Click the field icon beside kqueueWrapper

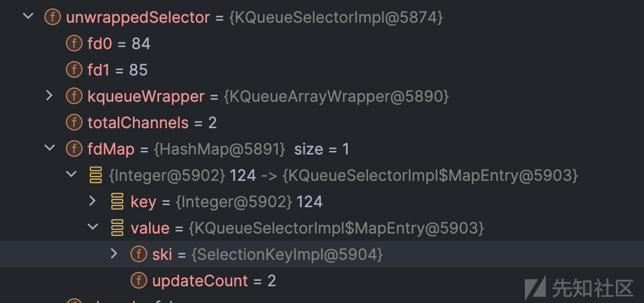(x=74, y=96)
